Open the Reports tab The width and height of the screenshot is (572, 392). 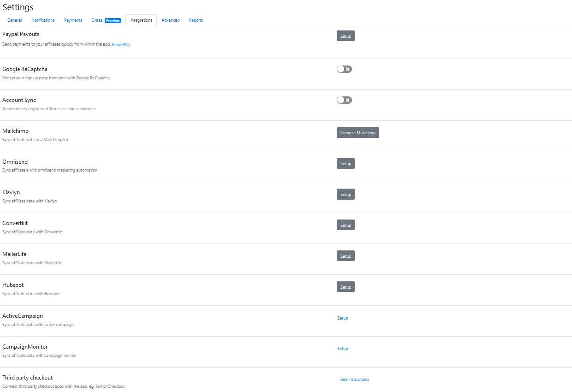196,20
